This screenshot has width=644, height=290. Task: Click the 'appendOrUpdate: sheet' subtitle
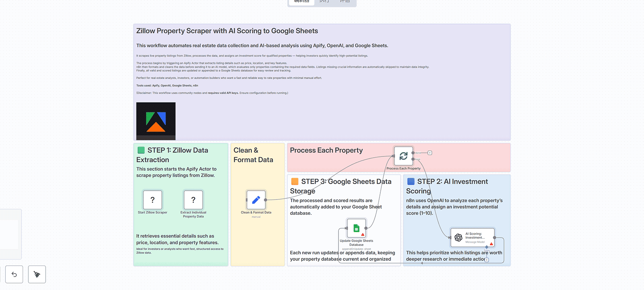[356, 249]
